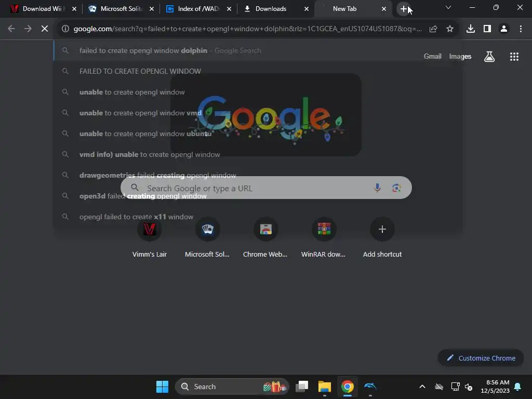Close the New Tab tab
The height and width of the screenshot is (399, 532).
point(384,9)
